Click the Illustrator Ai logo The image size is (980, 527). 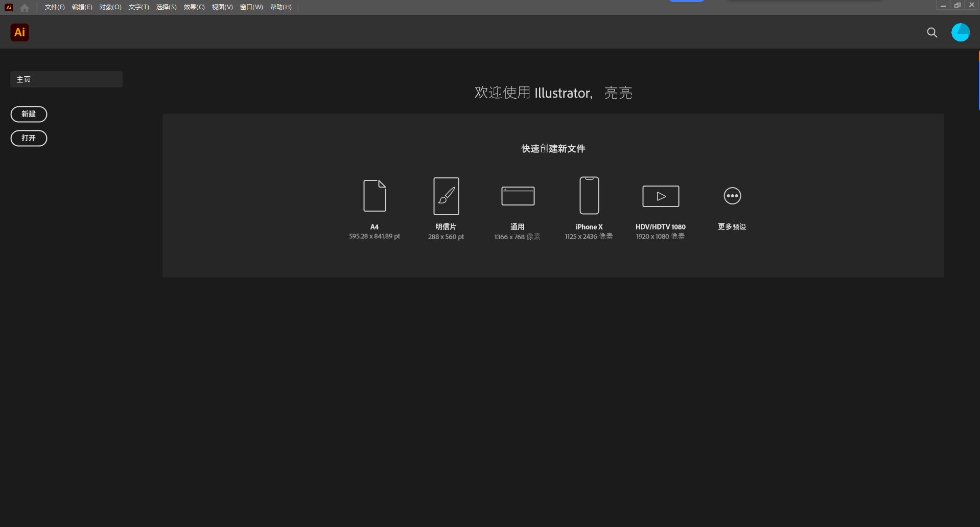tap(19, 32)
